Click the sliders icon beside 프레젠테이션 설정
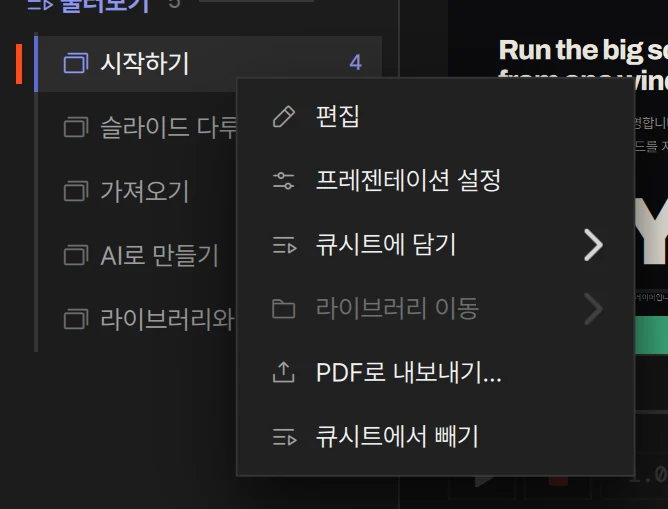 point(284,181)
